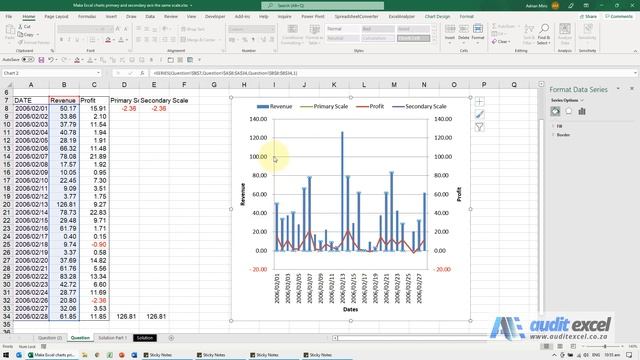Add a new sheet with plus icon
The height and width of the screenshot is (360, 640).
(x=171, y=338)
